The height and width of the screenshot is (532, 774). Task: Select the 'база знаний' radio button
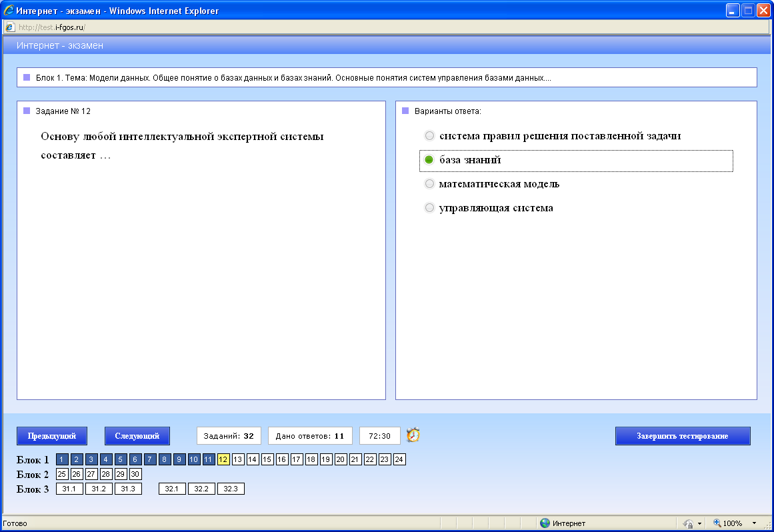[x=429, y=160]
